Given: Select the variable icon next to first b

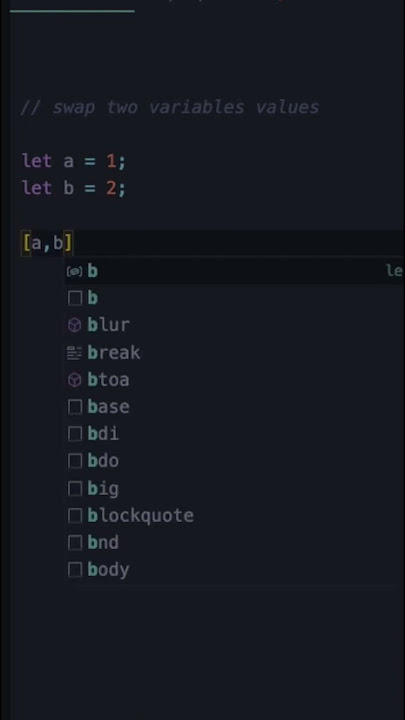Looking at the screenshot, I should pyautogui.click(x=74, y=271).
